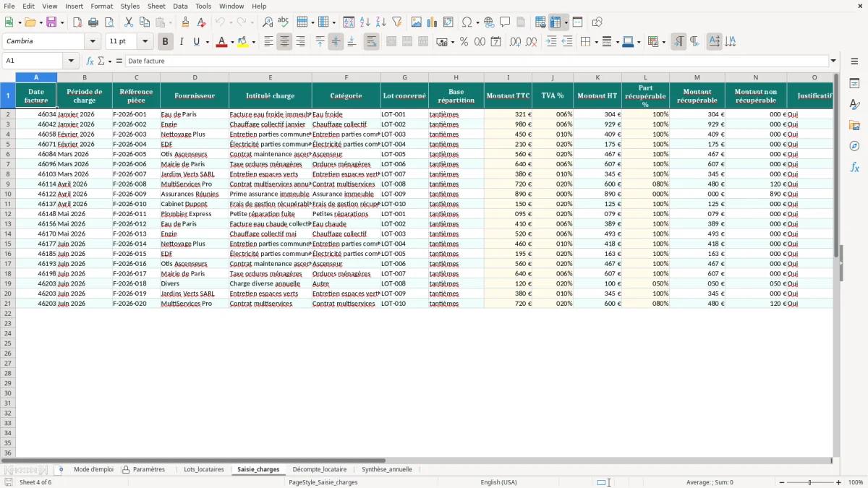Switch to Synthèse_annuelle sheet tab
The height and width of the screenshot is (488, 868).
387,469
